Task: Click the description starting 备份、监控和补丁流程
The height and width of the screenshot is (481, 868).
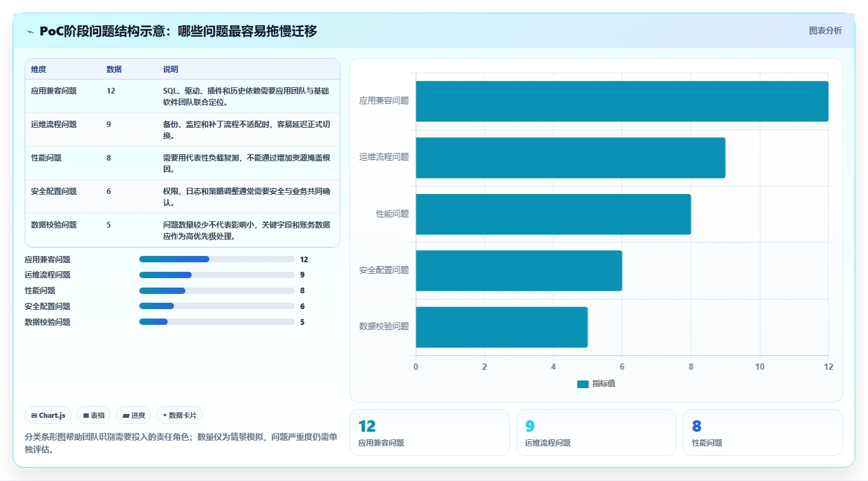Action: (x=247, y=130)
